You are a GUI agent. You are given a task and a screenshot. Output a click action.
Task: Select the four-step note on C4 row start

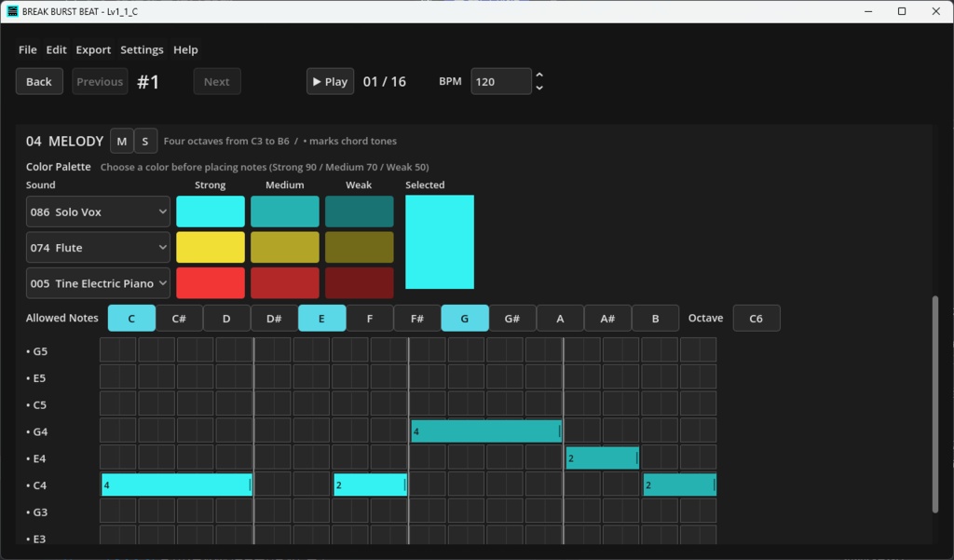pyautogui.click(x=177, y=485)
